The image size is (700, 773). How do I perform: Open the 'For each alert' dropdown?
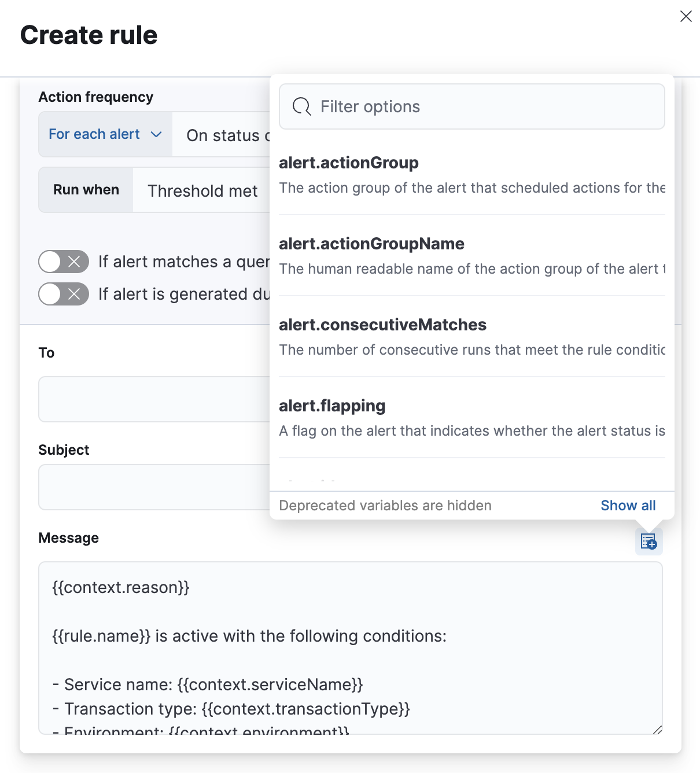tap(105, 134)
